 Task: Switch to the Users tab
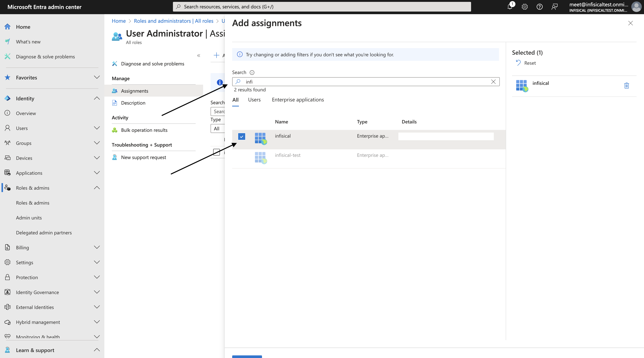pyautogui.click(x=254, y=100)
